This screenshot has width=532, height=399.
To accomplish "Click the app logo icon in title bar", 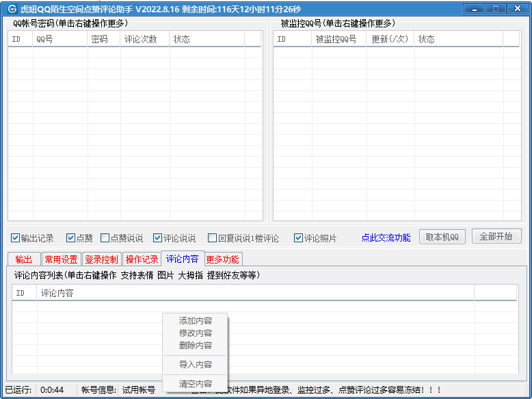I will tap(12, 8).
